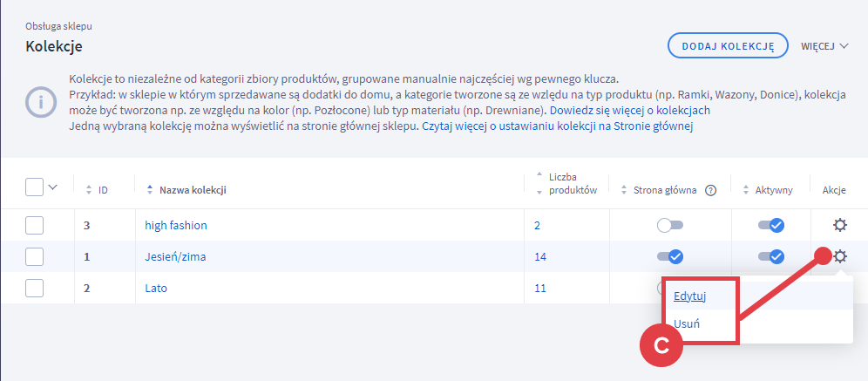Screen dimensions: 868x381
Task: Open link about collection on Strona głównej
Action: point(558,126)
